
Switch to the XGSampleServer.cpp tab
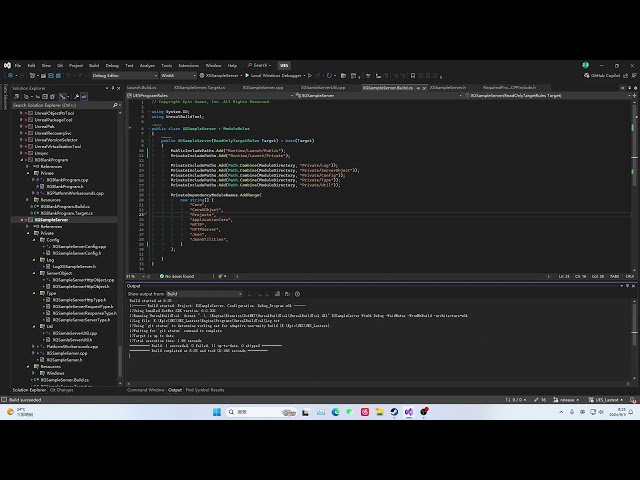(263, 88)
